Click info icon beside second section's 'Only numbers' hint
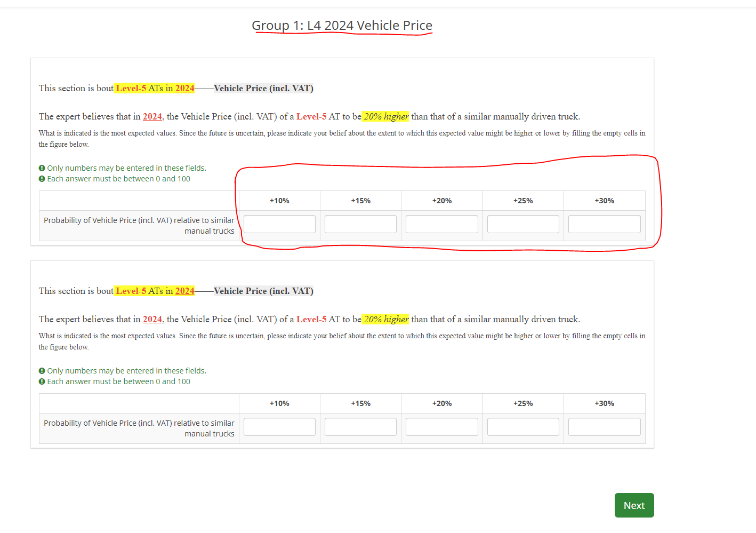The width and height of the screenshot is (756, 533). [x=42, y=371]
